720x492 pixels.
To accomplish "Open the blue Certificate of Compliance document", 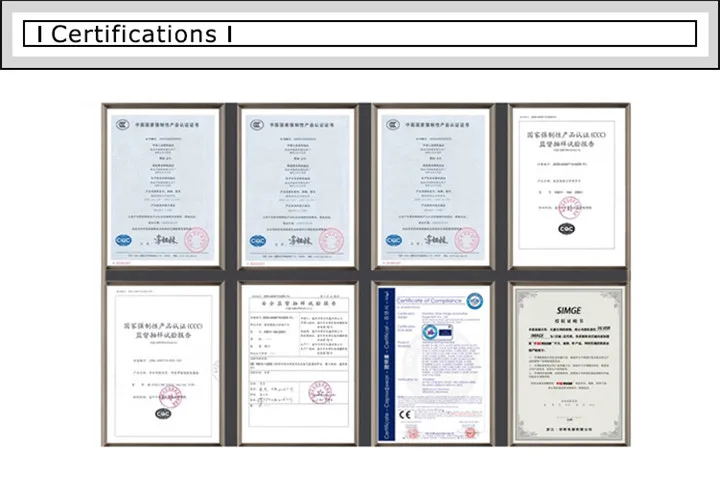I will pyautogui.click(x=432, y=363).
